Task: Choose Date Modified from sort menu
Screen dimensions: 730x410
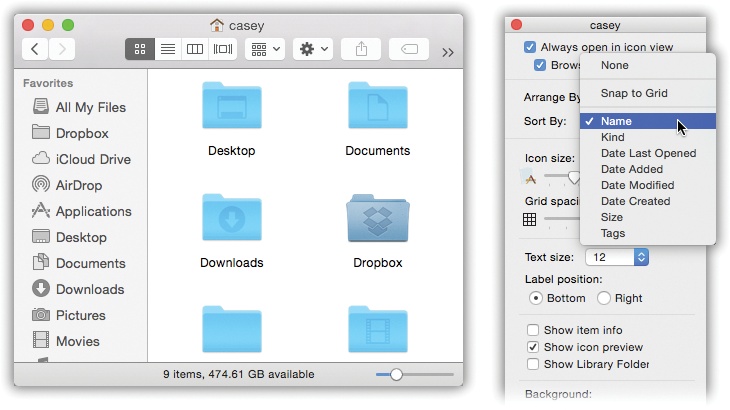Action: click(637, 185)
